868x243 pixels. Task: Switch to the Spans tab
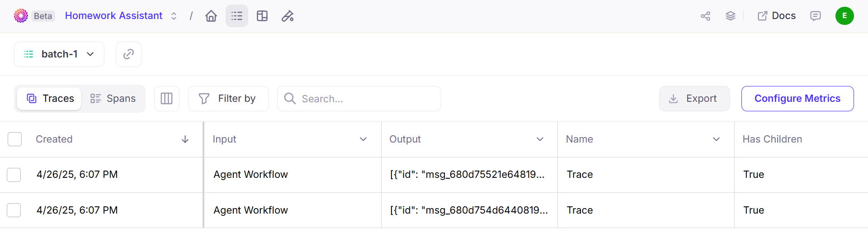tap(113, 99)
